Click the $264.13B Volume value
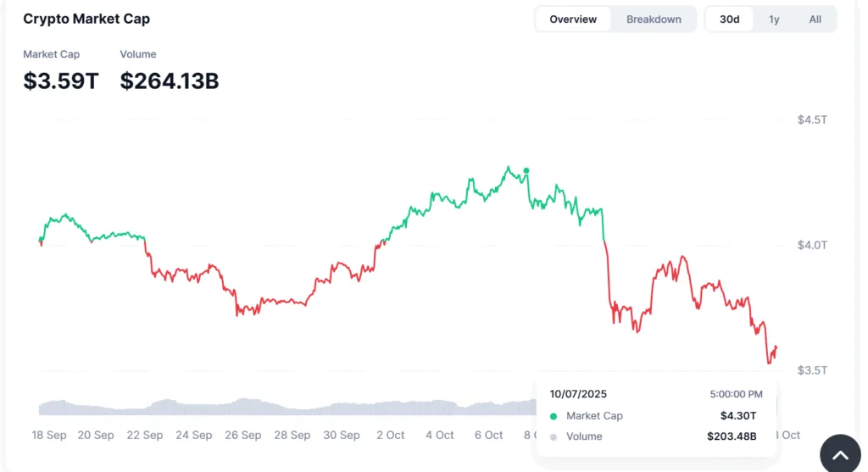The width and height of the screenshot is (868, 472). point(170,81)
